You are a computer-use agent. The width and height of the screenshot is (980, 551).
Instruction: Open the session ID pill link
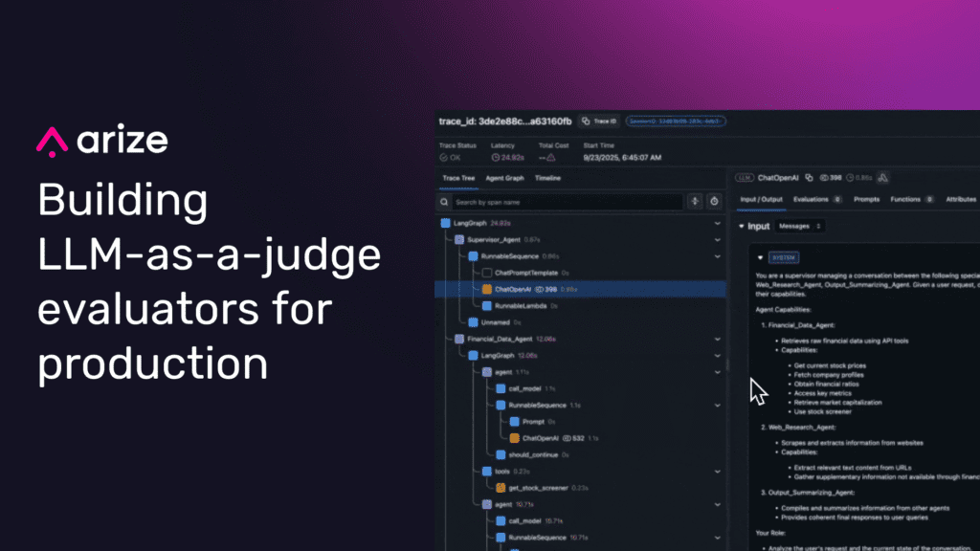tap(676, 121)
